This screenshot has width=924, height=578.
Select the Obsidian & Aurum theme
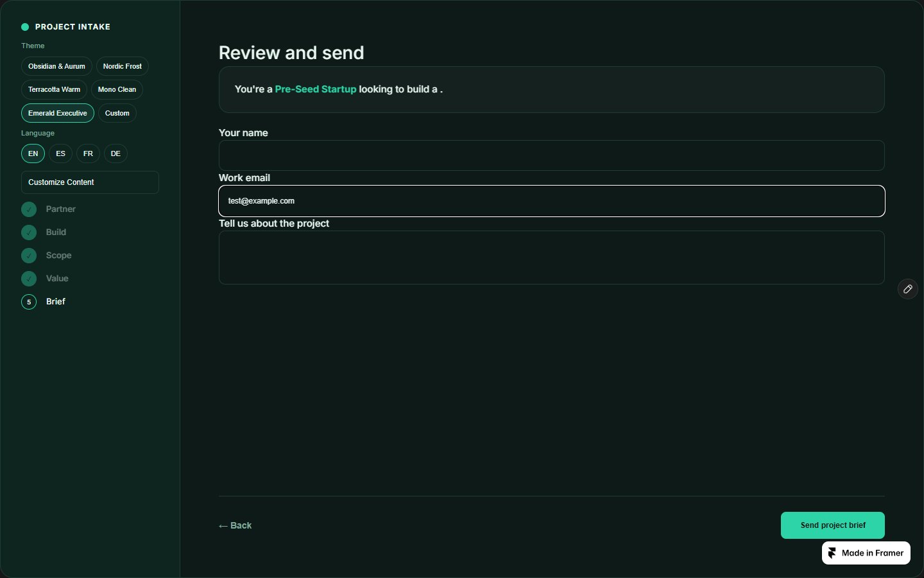click(x=56, y=66)
